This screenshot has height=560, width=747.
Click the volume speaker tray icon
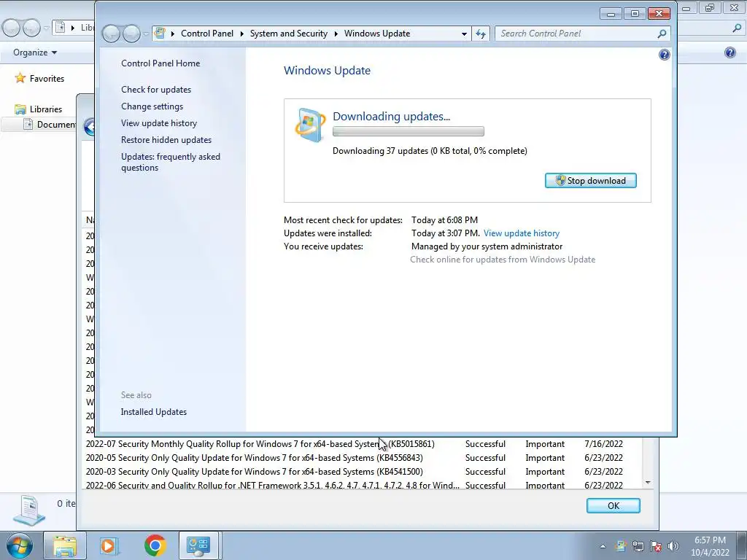[673, 546]
